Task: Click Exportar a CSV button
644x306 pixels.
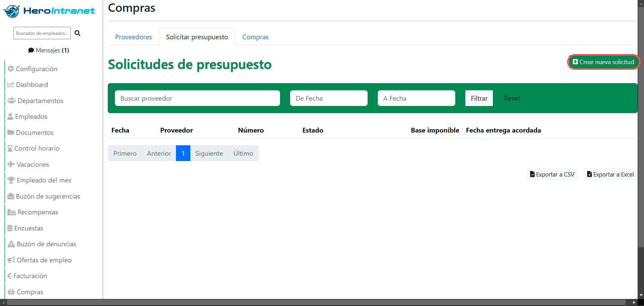Action: coord(552,174)
